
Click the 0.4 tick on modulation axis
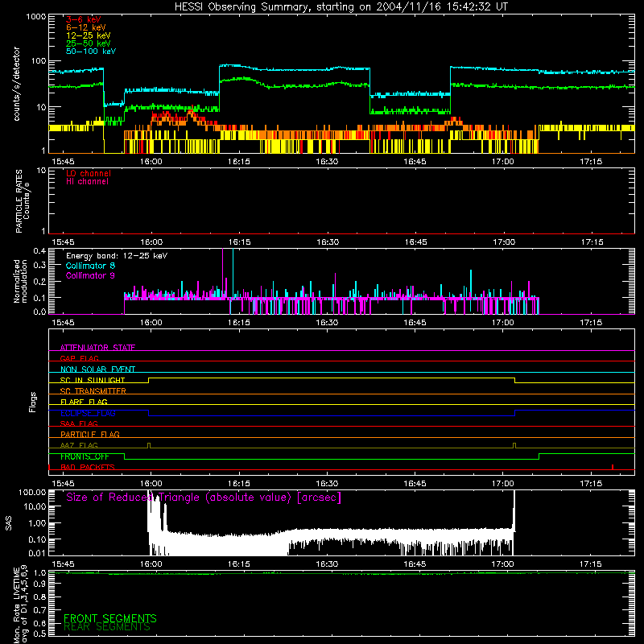click(39, 251)
